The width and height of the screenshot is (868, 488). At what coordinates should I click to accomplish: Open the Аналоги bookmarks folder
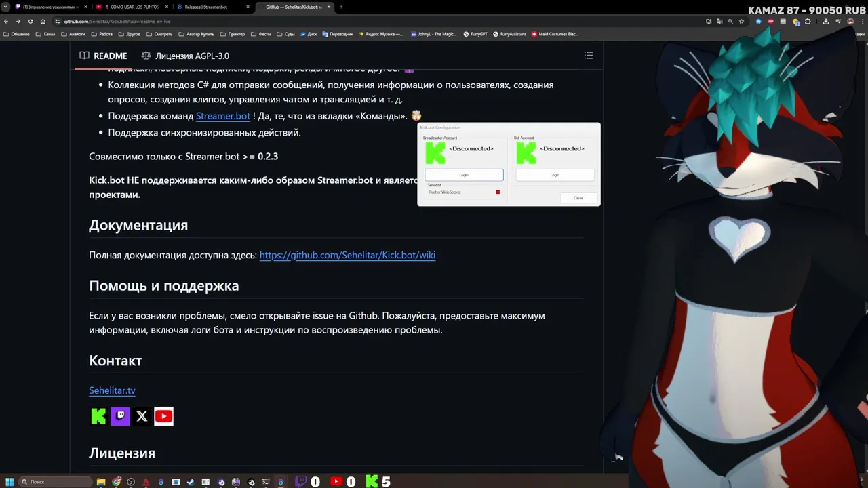(x=73, y=34)
